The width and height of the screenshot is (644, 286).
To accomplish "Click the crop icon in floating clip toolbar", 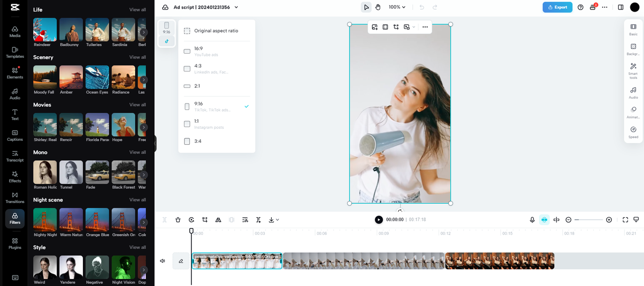I will pos(396,27).
